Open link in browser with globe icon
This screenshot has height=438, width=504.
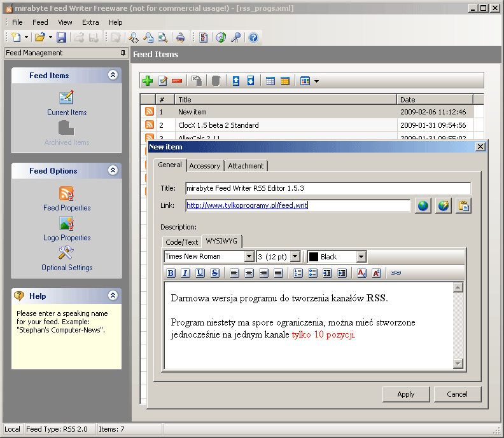(423, 205)
